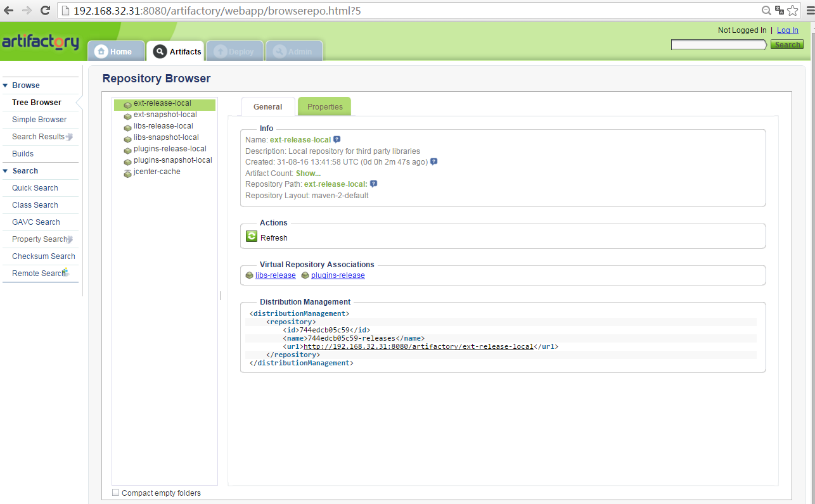Click the ext-snapshot-local repository icon

pos(127,116)
